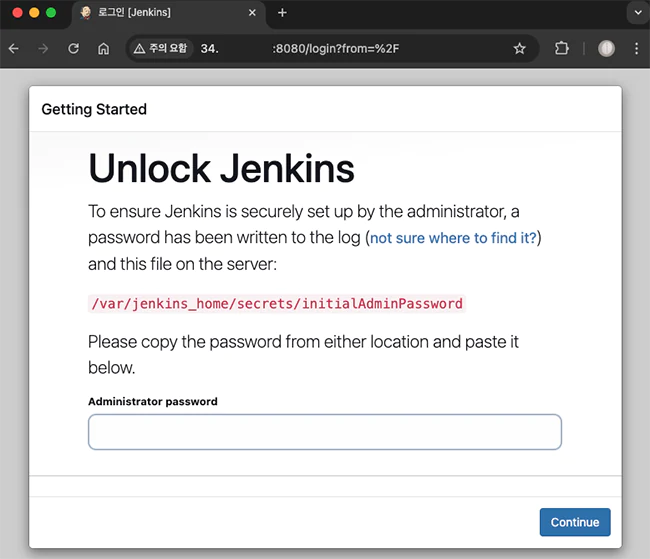Open a new tab with plus button
Image resolution: width=650 pixels, height=559 pixels.
tap(282, 13)
